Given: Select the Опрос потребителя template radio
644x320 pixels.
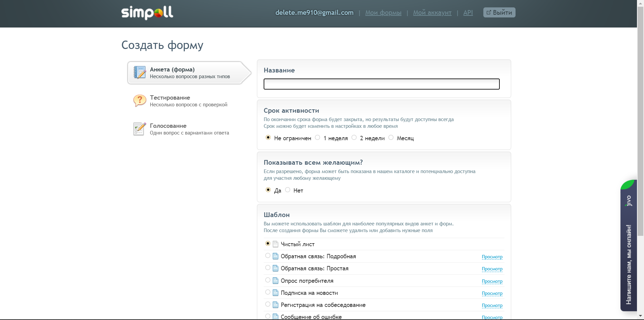Looking at the screenshot, I should click(x=268, y=280).
